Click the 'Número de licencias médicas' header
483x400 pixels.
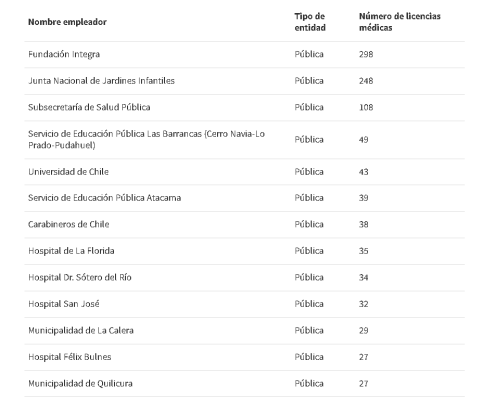pyautogui.click(x=400, y=22)
